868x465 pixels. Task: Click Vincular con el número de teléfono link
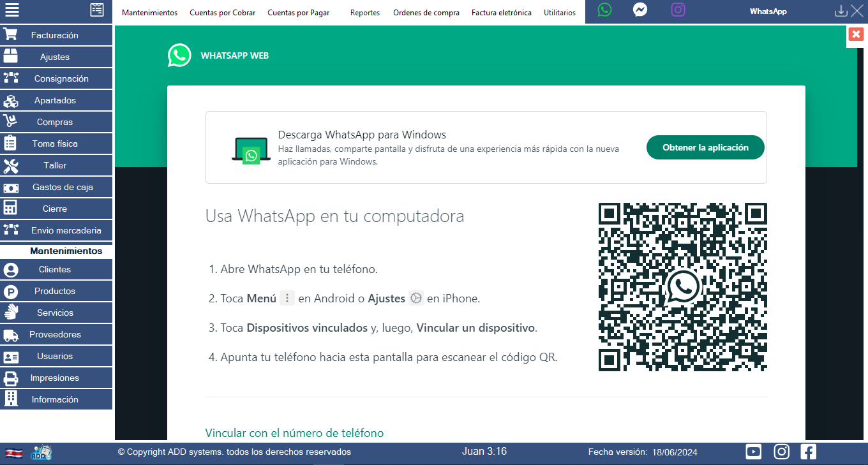click(294, 433)
